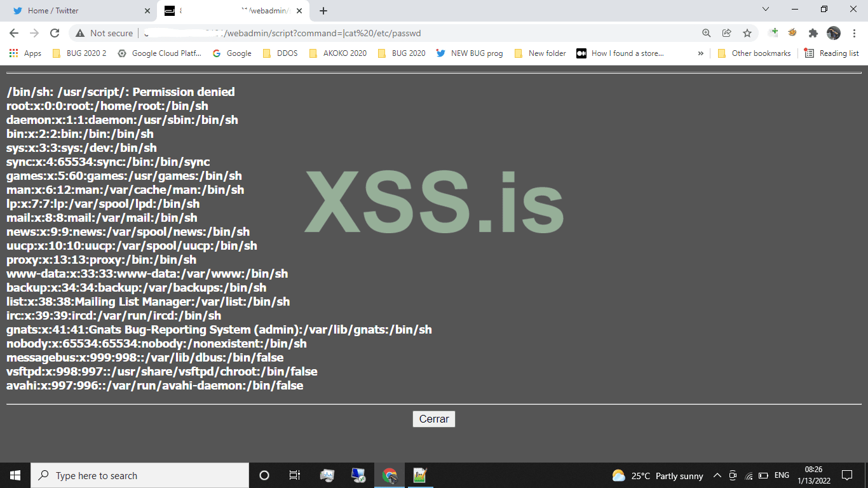Click the Gnats Bug-Reporting System line
The image size is (868, 488).
219,330
